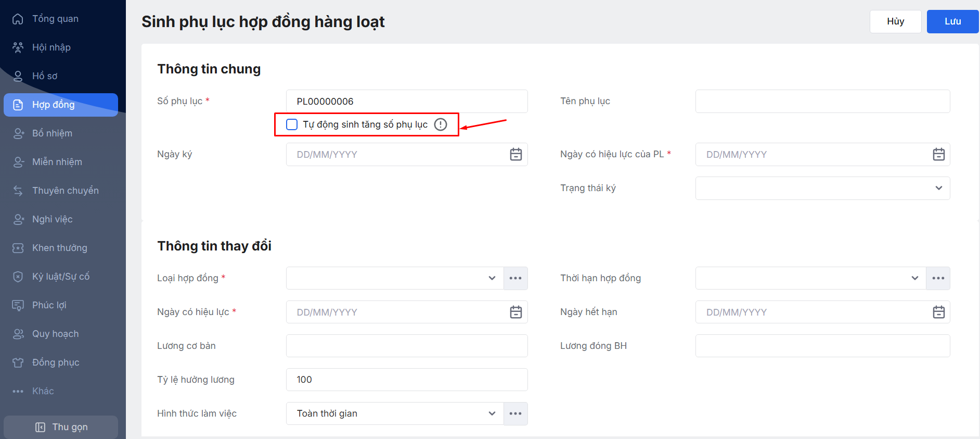Viewport: 980px width, 439px height.
Task: Click the ellipsis button next to Loại hợp đồng
Action: pos(515,278)
